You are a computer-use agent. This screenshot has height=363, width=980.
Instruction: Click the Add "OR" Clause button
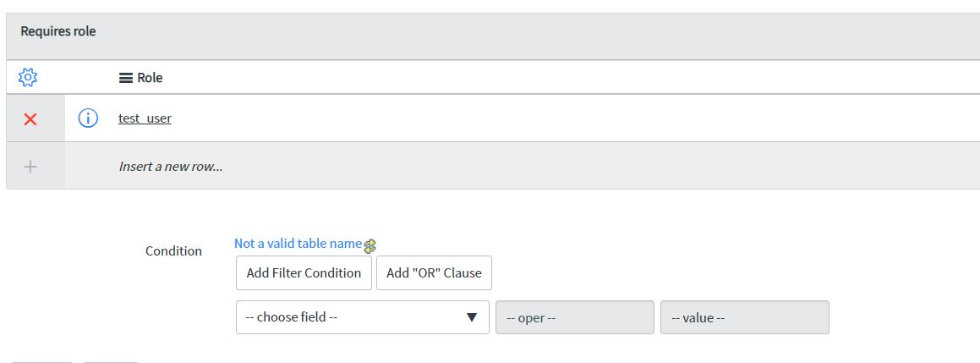tap(434, 272)
